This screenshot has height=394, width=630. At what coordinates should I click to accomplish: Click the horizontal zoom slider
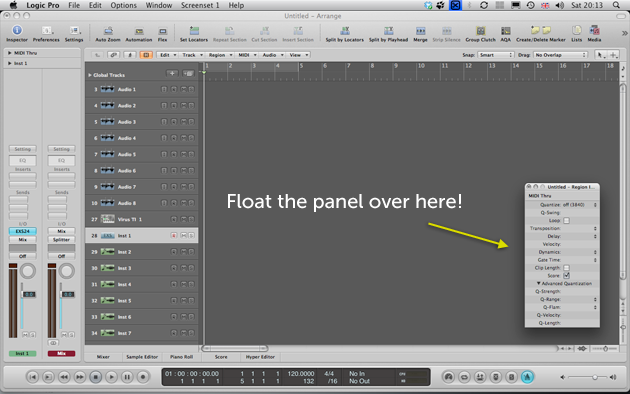(605, 349)
